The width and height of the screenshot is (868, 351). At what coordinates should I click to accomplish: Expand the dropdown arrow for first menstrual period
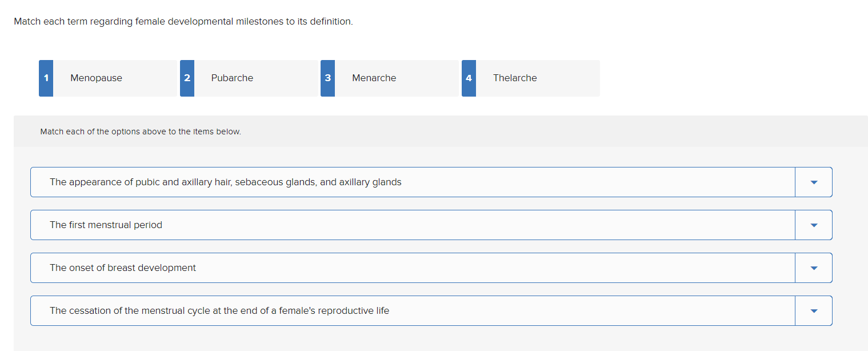814,225
